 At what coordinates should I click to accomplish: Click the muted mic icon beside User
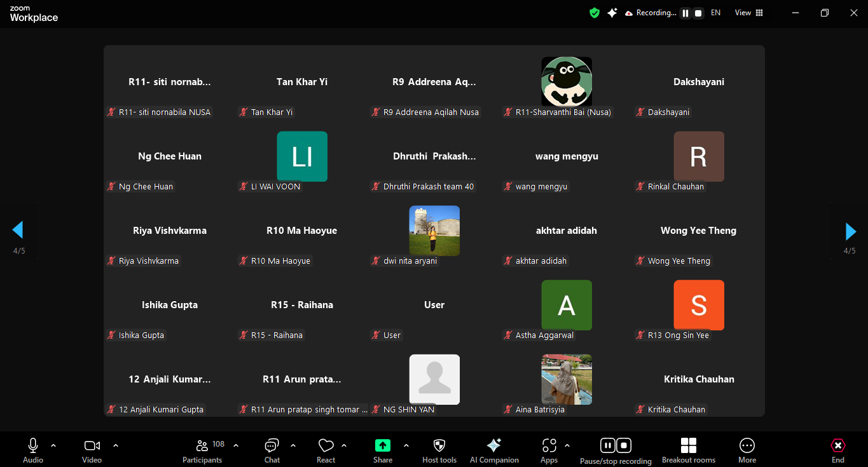(x=376, y=335)
